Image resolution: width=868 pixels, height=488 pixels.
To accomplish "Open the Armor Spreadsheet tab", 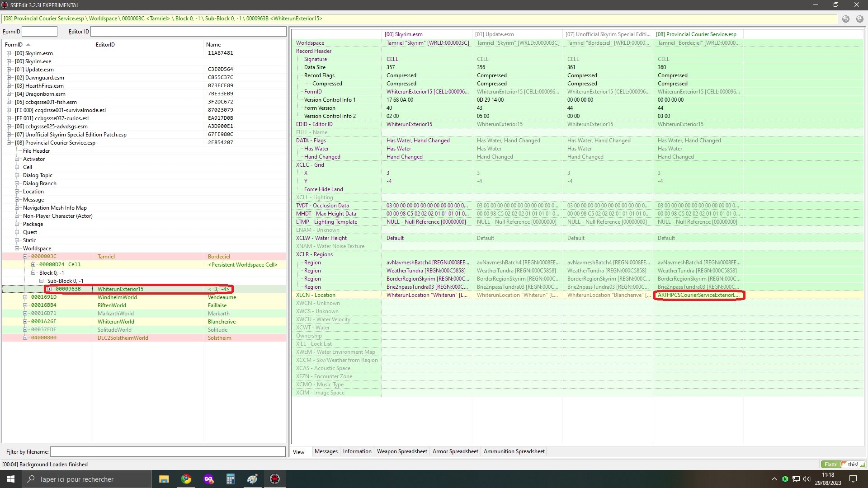I will click(x=455, y=451).
